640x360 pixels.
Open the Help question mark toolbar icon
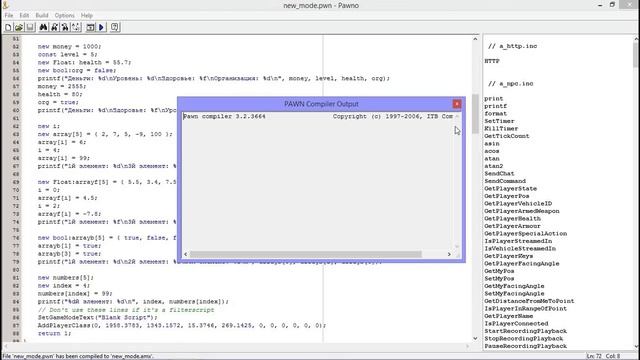click(115, 27)
